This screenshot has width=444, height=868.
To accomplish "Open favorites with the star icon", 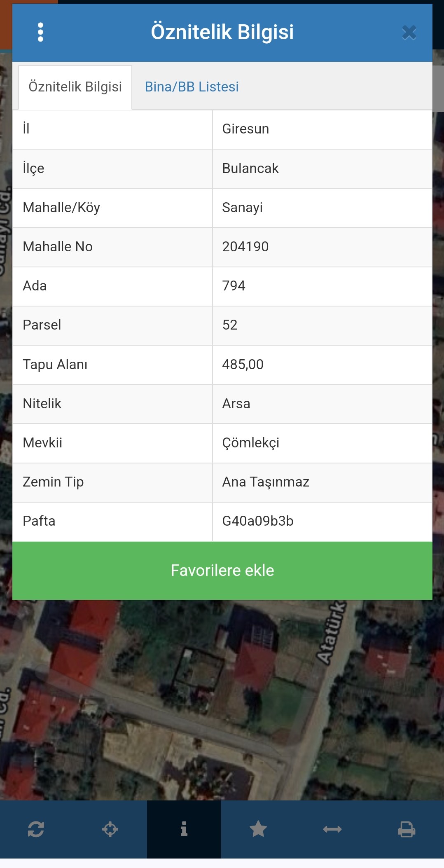I will [x=258, y=829].
